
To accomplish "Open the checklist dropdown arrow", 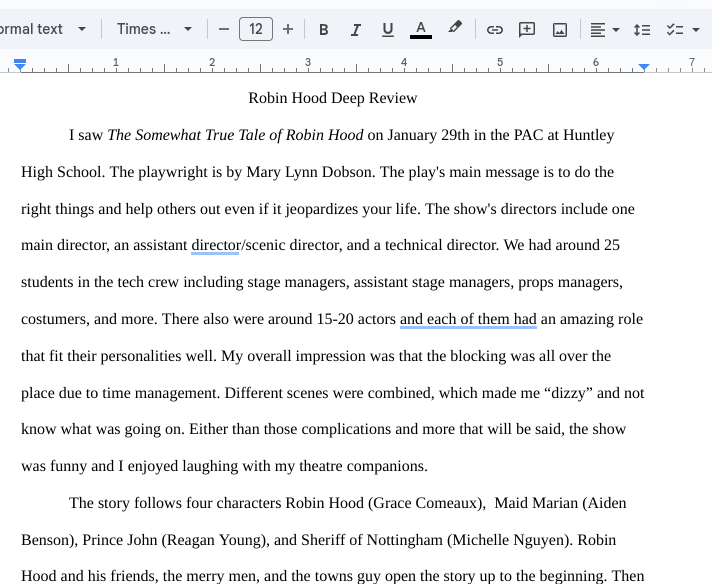I will (x=696, y=30).
